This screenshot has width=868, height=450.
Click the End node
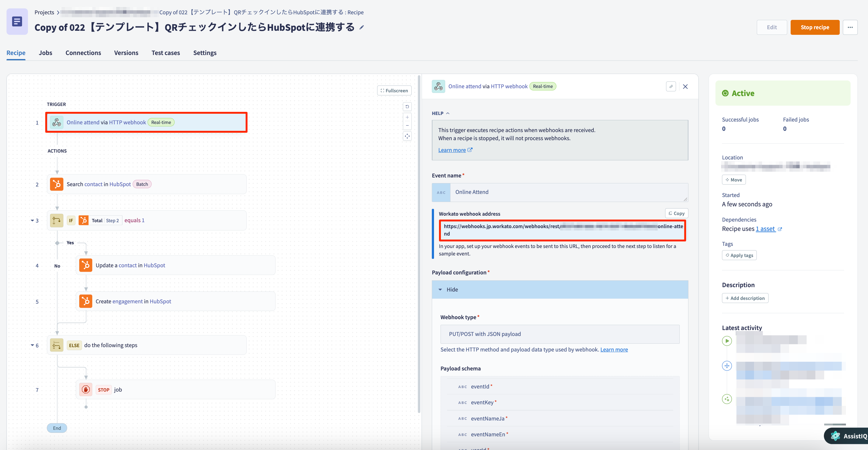[57, 429]
